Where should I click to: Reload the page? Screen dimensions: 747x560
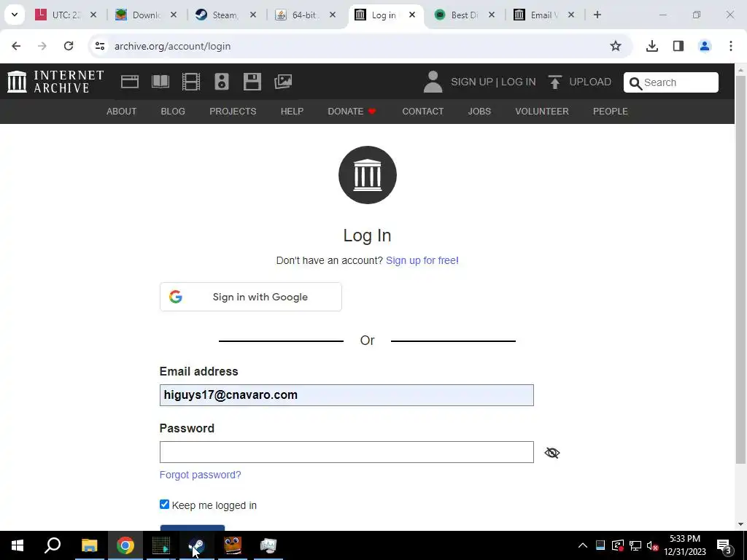[x=69, y=46]
